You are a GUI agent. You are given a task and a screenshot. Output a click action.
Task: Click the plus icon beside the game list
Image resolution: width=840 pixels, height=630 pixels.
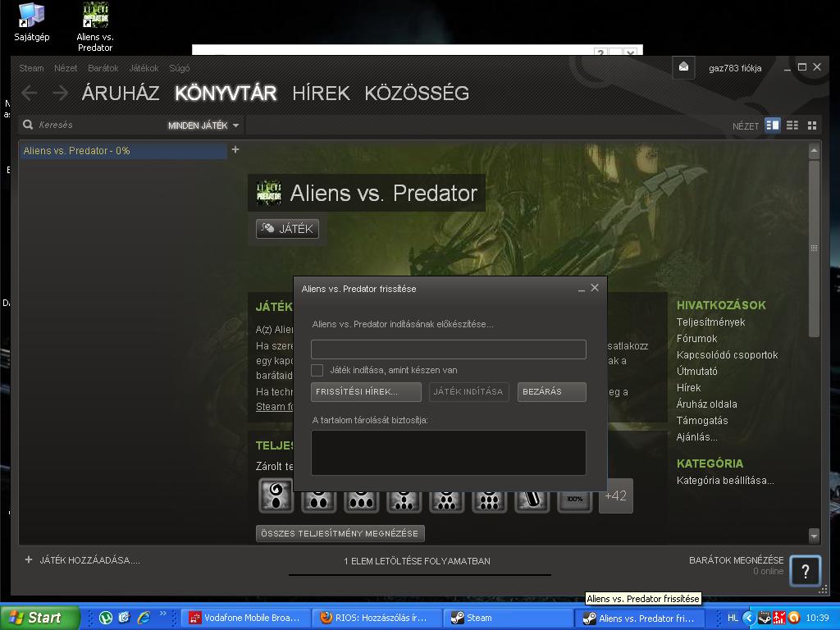coord(235,149)
